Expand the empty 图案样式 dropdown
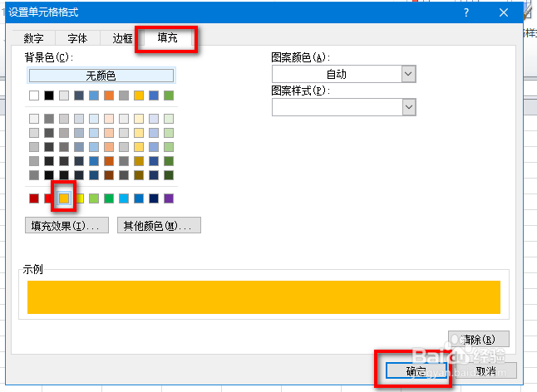537x392 pixels. (409, 107)
